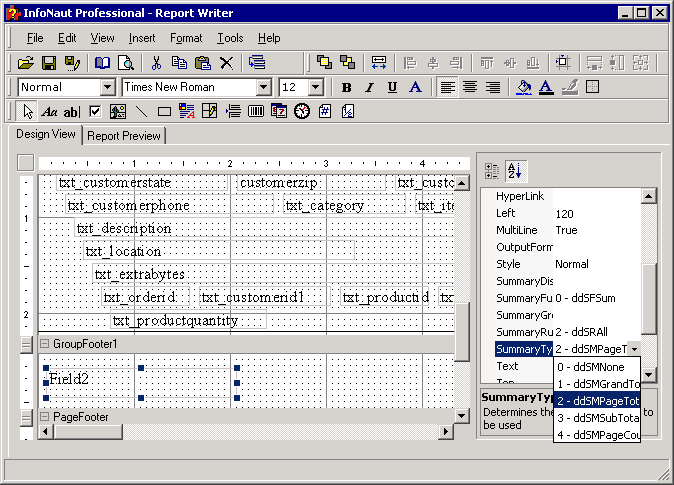Choose 3 - ddSMSubTotal option
Screen dimensions: 674x485
(597, 418)
